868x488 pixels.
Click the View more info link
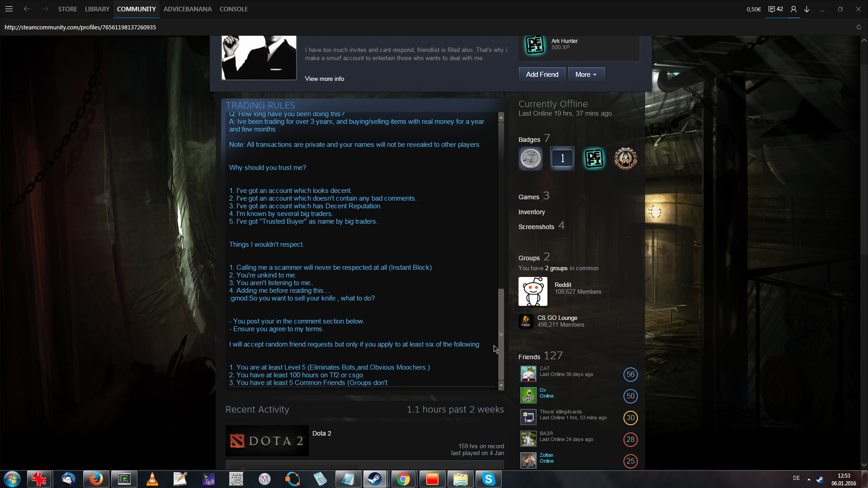(x=324, y=79)
